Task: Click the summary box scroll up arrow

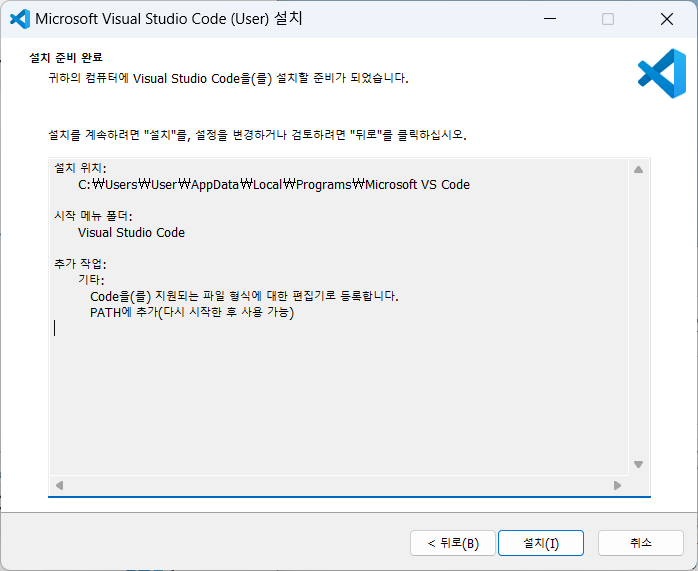Action: 638,170
